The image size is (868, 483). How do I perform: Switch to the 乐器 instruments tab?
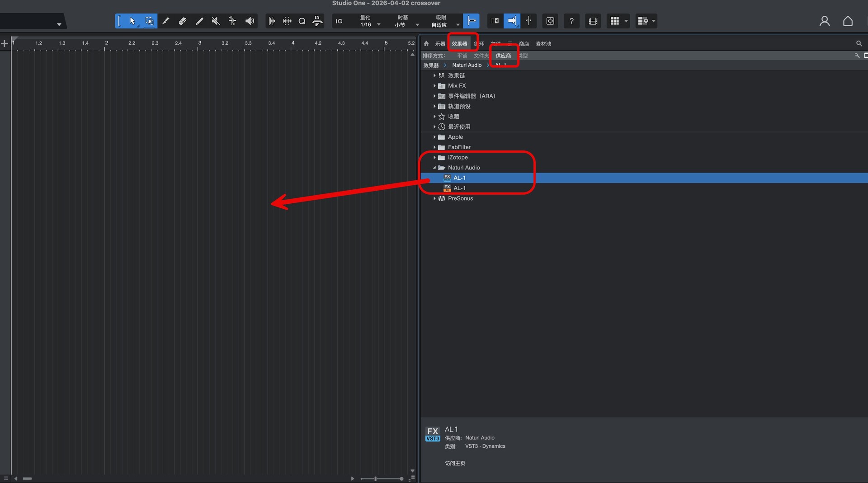(x=440, y=44)
